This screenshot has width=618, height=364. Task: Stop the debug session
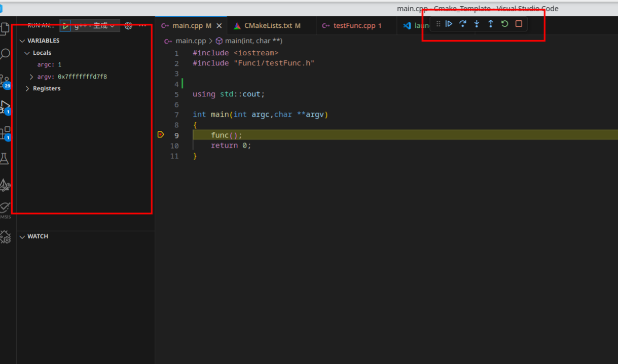point(519,24)
